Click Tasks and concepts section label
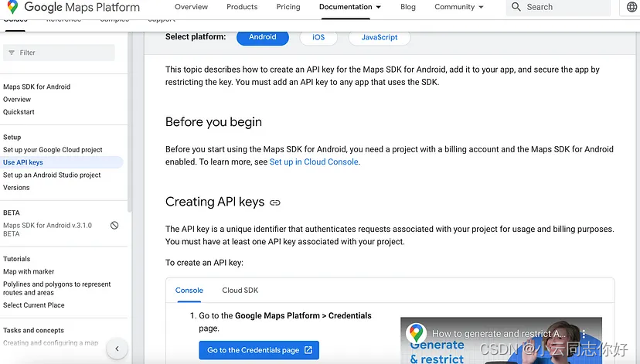This screenshot has width=640, height=364. coord(33,331)
